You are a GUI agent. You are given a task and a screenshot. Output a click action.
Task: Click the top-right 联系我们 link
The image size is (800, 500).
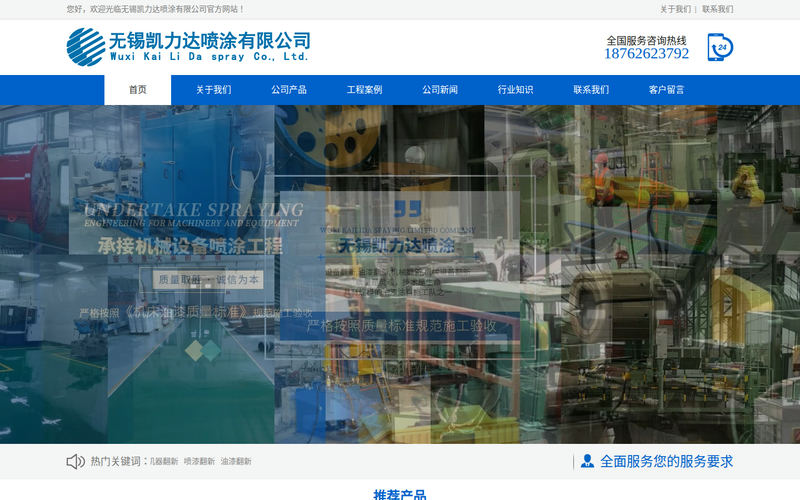pyautogui.click(x=718, y=9)
